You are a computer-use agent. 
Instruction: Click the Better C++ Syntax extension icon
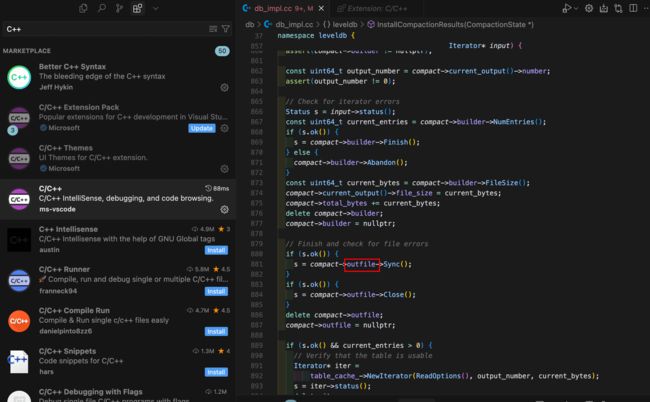point(19,77)
